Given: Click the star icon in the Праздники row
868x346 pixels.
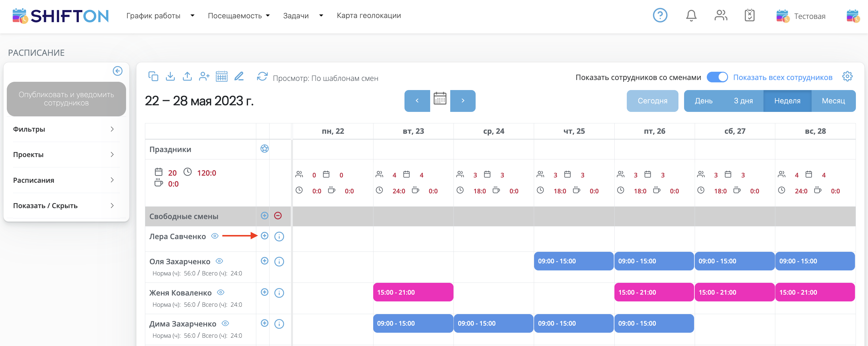Looking at the screenshot, I should click(265, 148).
